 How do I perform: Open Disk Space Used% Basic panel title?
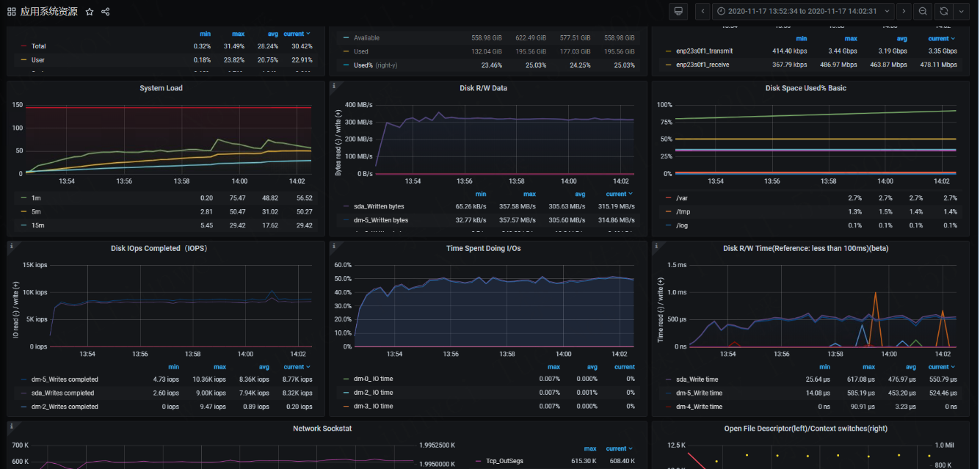tap(805, 88)
